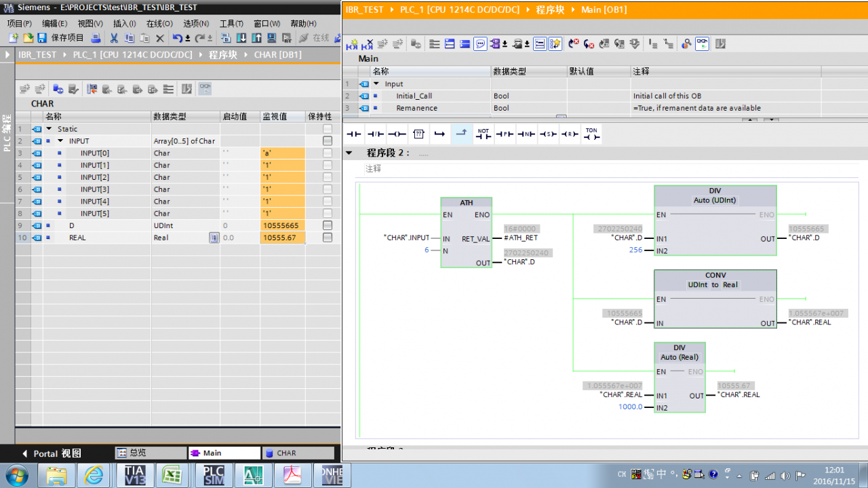Click the undo arrow icon
868x488 pixels.
tap(177, 38)
